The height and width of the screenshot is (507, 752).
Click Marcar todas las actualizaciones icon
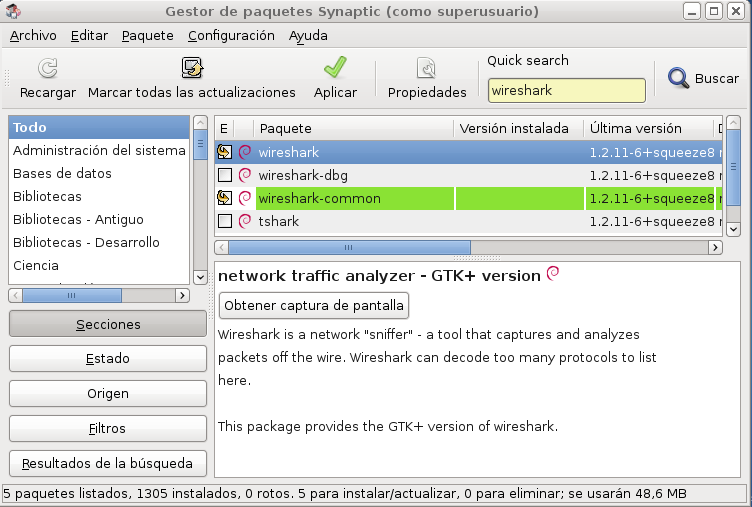[x=192, y=68]
